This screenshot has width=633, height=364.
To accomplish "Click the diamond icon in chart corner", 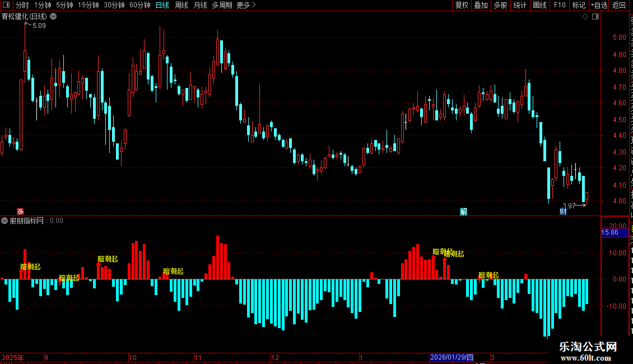I will click(x=585, y=17).
